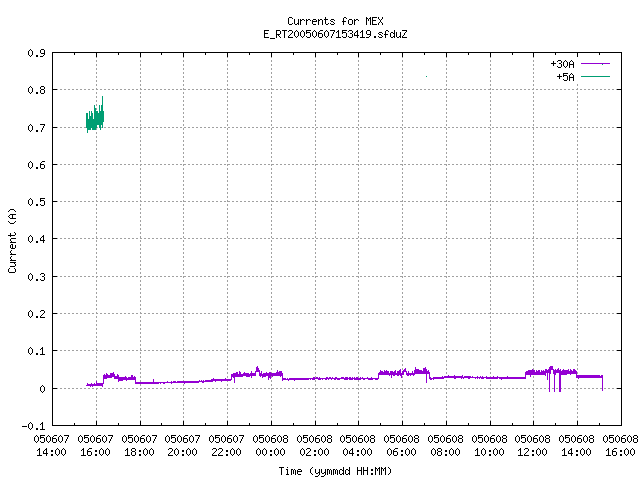Click the purple +30A legend line sample
This screenshot has width=640, height=480.
click(595, 64)
